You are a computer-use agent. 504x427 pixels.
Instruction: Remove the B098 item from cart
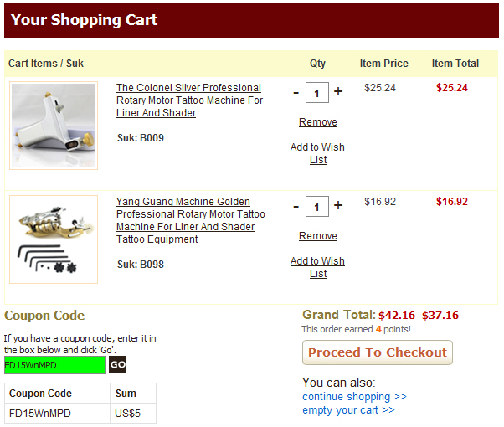coord(318,236)
